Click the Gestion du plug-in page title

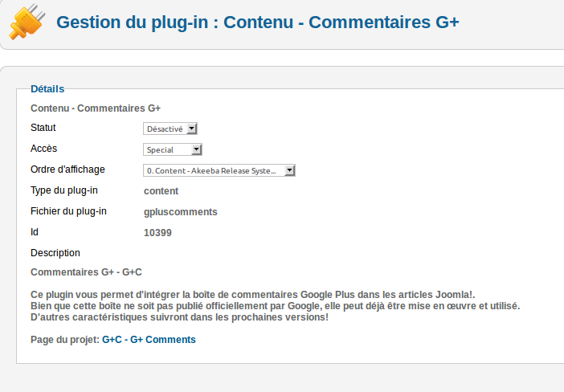[x=257, y=22]
